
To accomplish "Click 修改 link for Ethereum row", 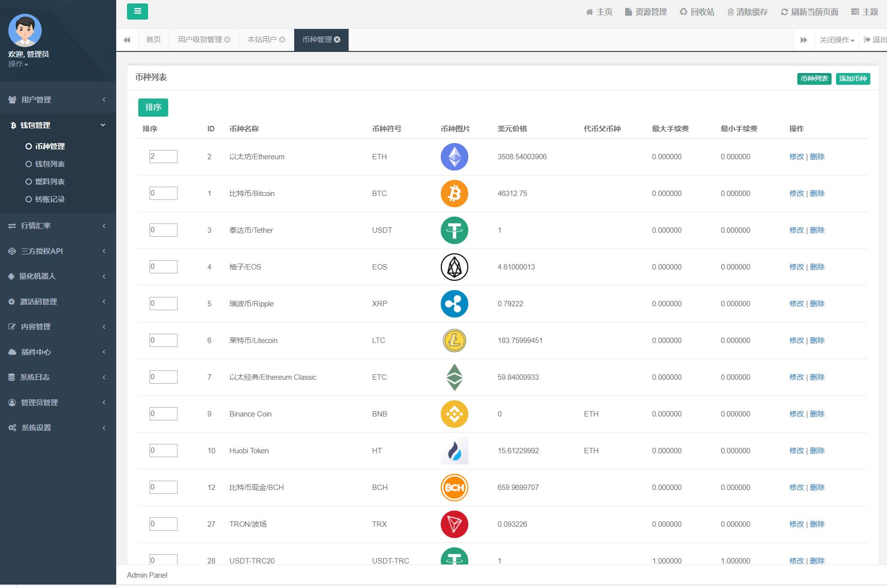I will [796, 157].
